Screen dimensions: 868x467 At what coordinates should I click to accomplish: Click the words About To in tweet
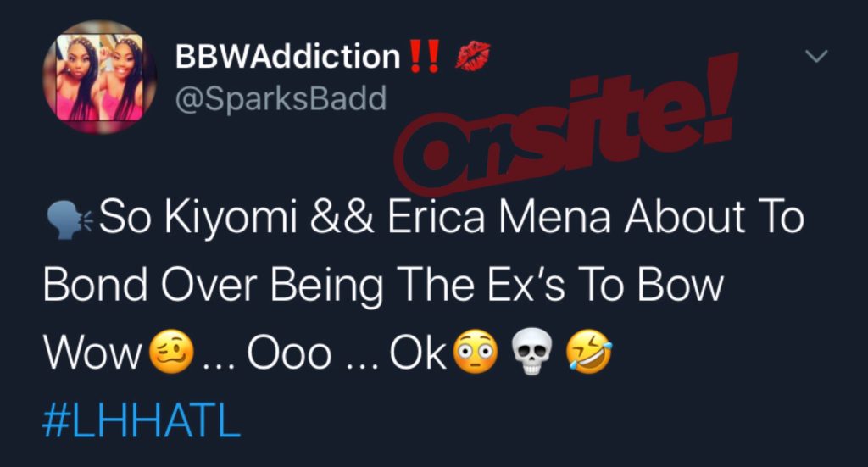pyautogui.click(x=714, y=216)
